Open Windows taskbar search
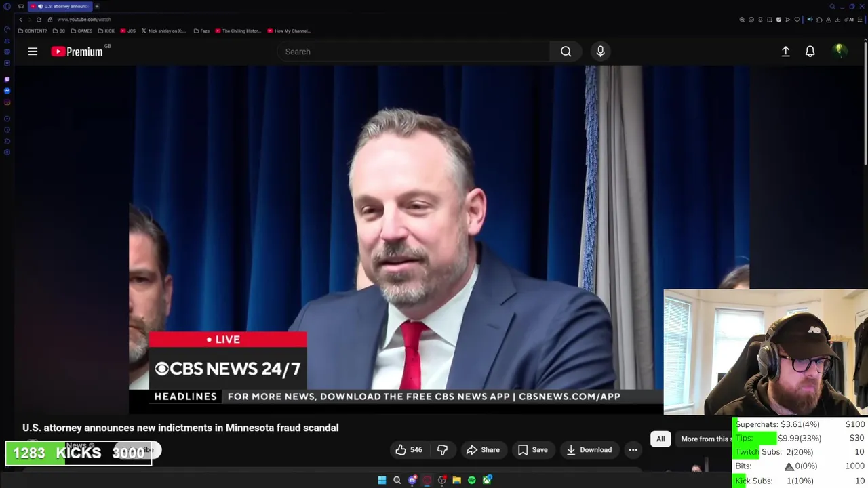This screenshot has width=868, height=488. (397, 480)
